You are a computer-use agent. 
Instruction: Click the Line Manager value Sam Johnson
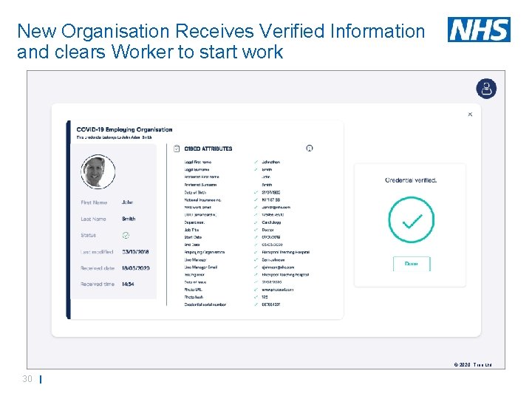(273, 260)
